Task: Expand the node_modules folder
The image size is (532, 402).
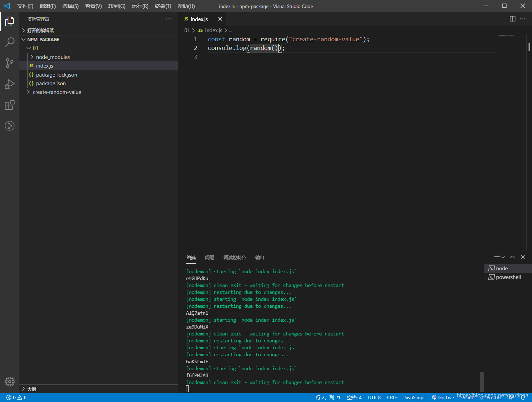Action: 99,57
